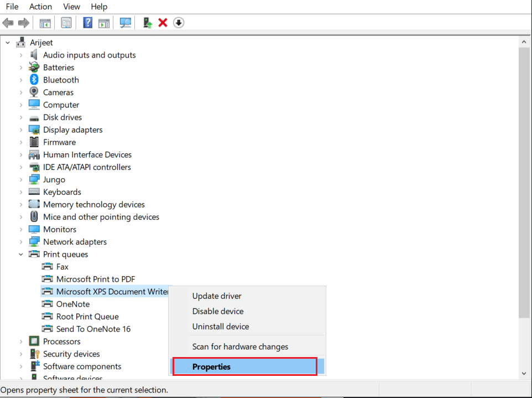Viewport: 532px width, 398px height.
Task: Select Send To OneNote 16
Action: click(x=93, y=329)
